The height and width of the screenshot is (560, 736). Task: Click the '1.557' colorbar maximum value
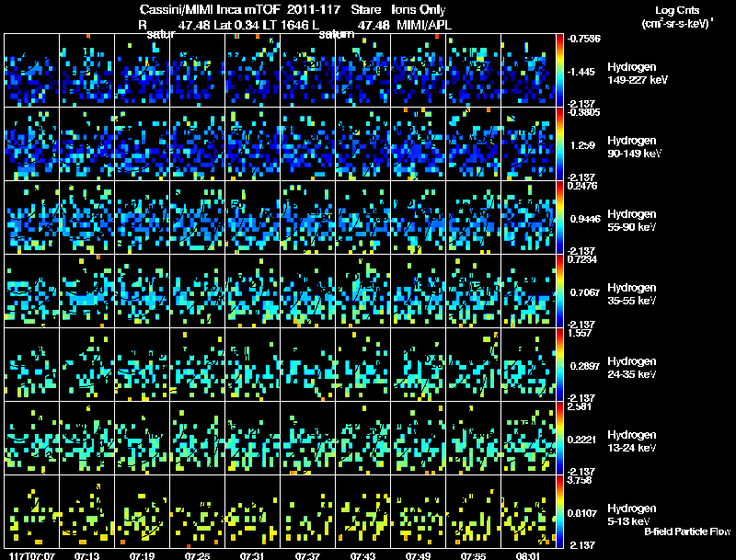coord(580,333)
